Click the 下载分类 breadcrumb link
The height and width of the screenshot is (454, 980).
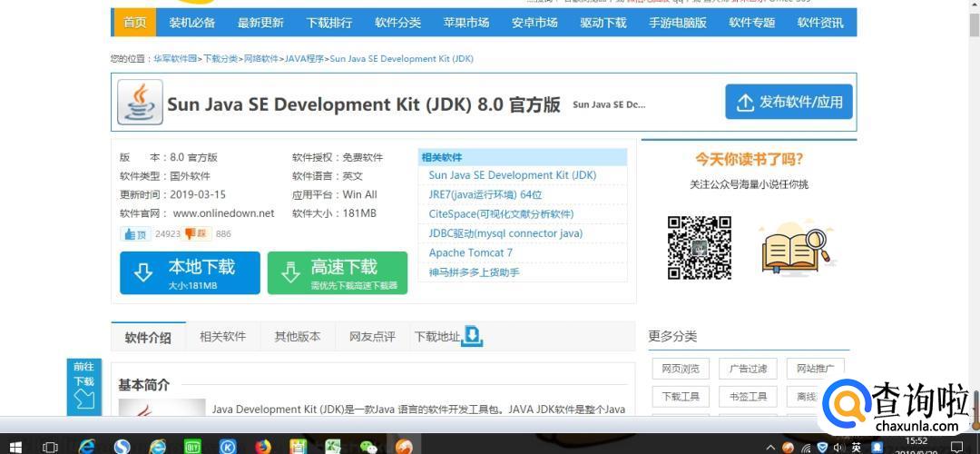point(220,58)
